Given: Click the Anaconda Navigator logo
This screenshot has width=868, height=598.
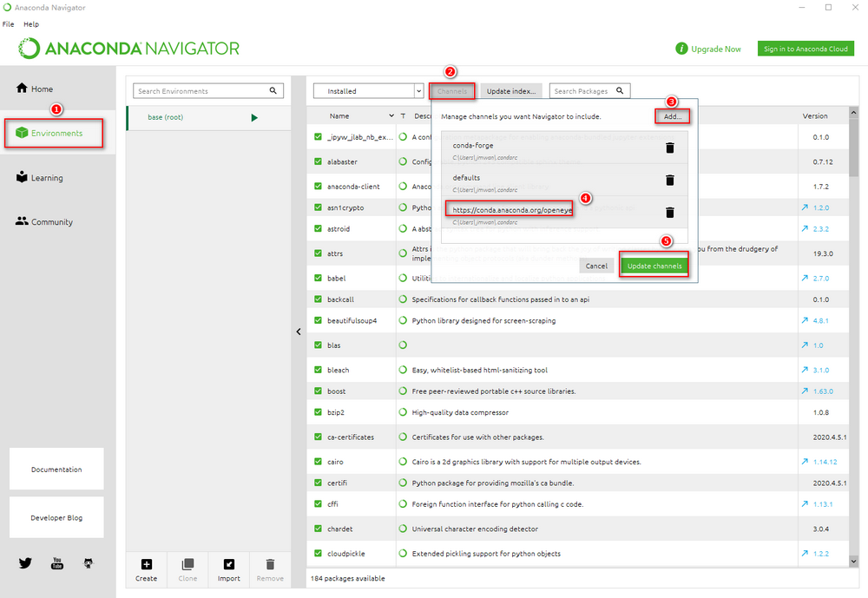Looking at the screenshot, I should click(129, 49).
